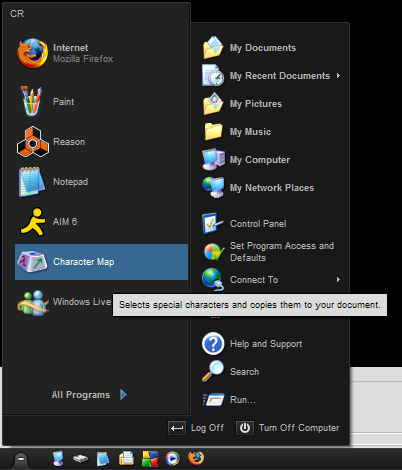Image resolution: width=402 pixels, height=470 pixels.
Task: Open Windows Live Messenger icon
Action: [33, 303]
